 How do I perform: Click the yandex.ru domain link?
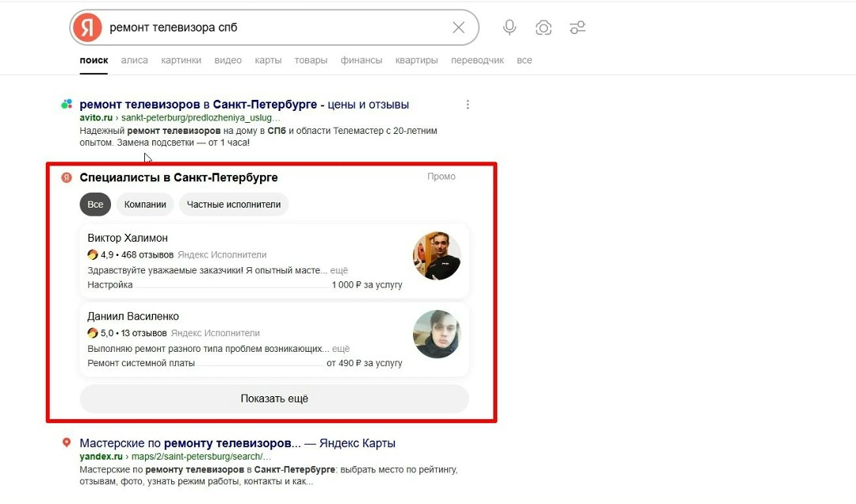101,456
